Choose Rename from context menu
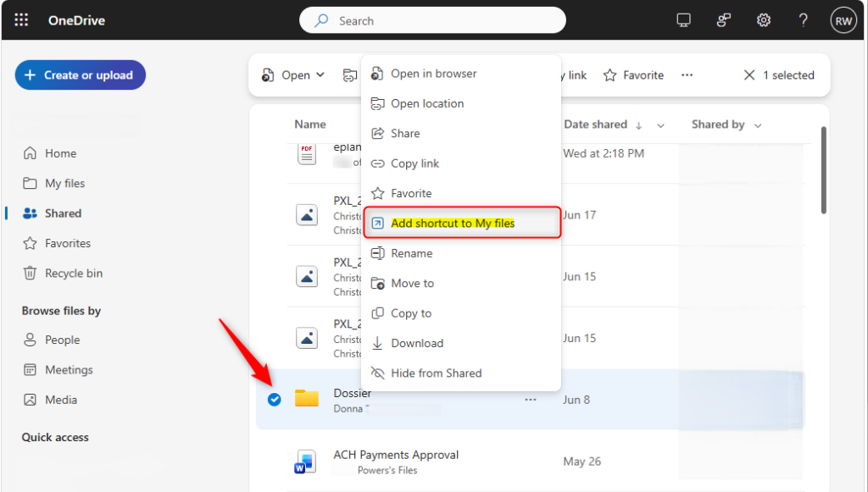The width and height of the screenshot is (868, 492). 461,253
